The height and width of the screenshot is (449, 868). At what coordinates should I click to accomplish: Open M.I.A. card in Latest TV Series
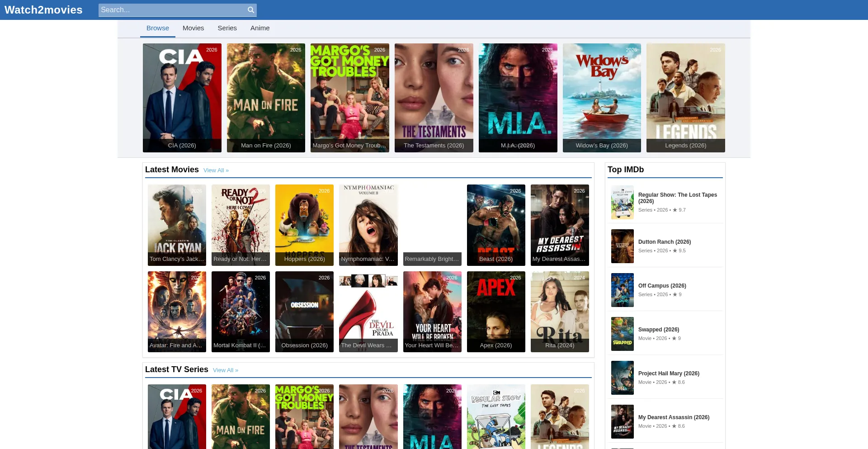click(x=432, y=416)
